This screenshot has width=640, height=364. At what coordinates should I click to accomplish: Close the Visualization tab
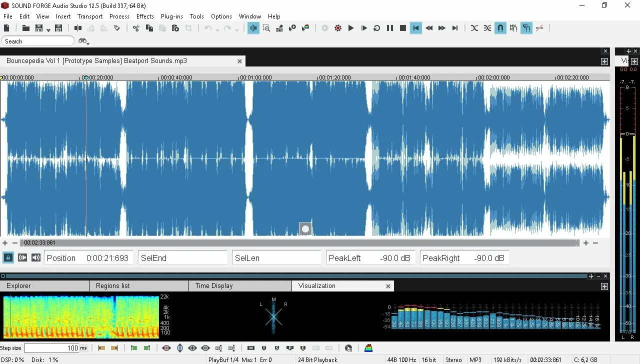(388, 286)
